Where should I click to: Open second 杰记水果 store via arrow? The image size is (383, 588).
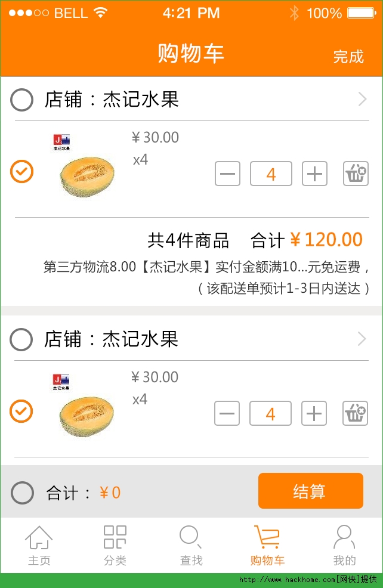362,339
